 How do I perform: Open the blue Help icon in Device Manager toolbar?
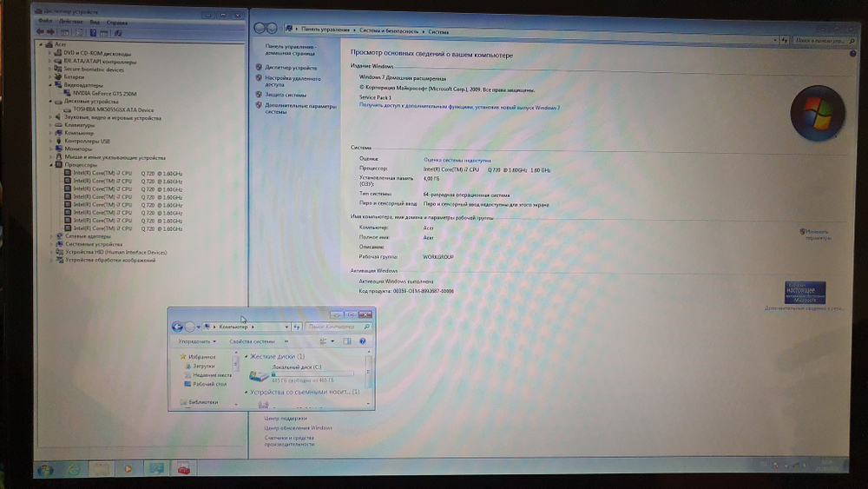point(93,33)
